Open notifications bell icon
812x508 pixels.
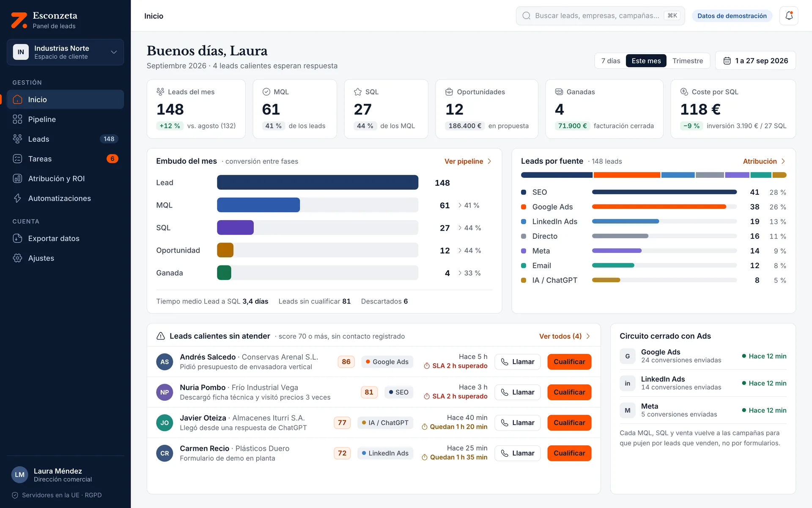click(x=789, y=16)
